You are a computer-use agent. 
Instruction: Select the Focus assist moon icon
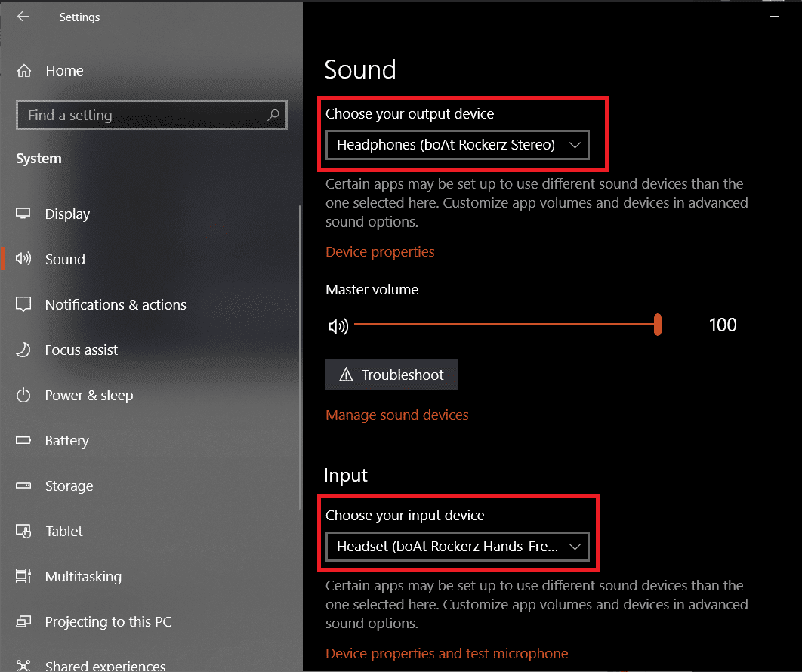(x=23, y=350)
